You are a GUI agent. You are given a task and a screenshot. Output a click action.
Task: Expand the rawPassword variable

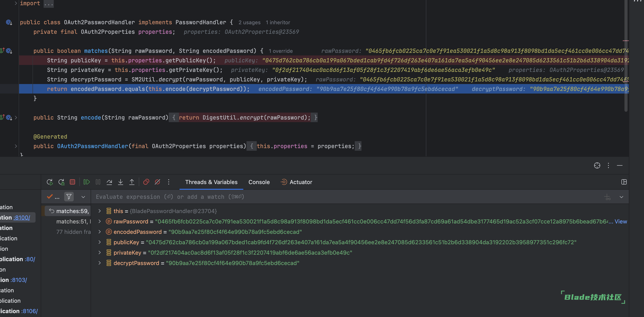100,221
